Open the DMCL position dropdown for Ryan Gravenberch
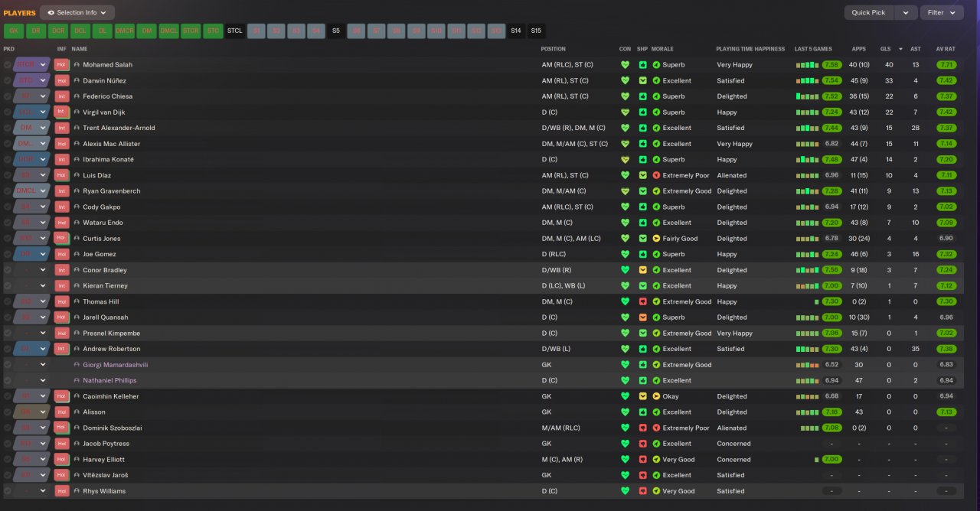This screenshot has height=511, width=980. pos(31,191)
